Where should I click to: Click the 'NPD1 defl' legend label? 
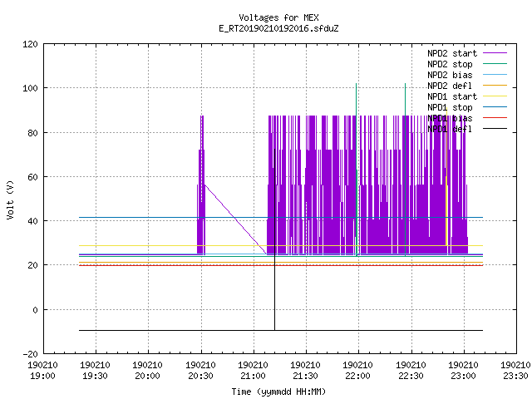pos(450,130)
